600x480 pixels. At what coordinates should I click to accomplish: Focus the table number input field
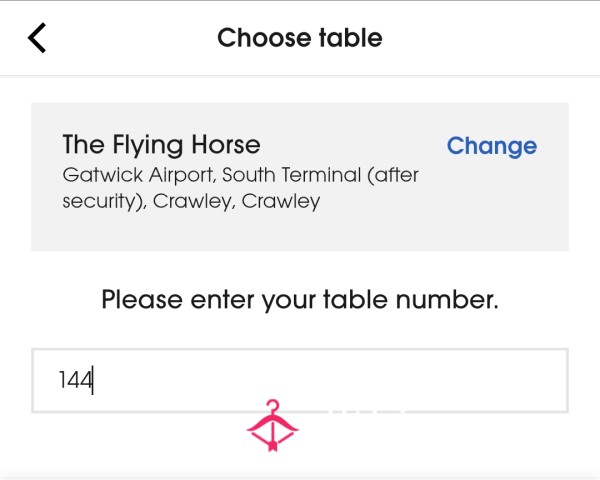[300, 380]
